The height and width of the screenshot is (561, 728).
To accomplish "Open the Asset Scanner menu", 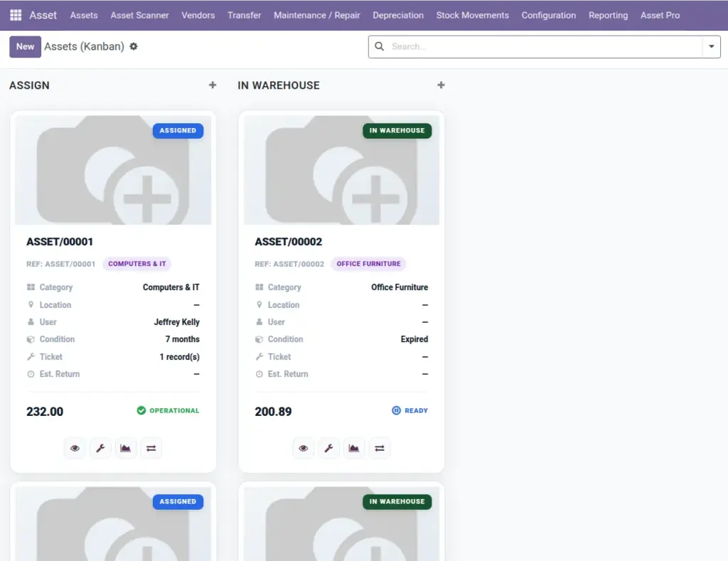I will coord(140,16).
